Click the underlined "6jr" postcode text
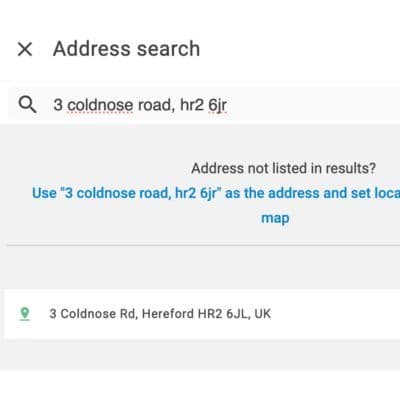This screenshot has width=400, height=400. click(x=218, y=105)
